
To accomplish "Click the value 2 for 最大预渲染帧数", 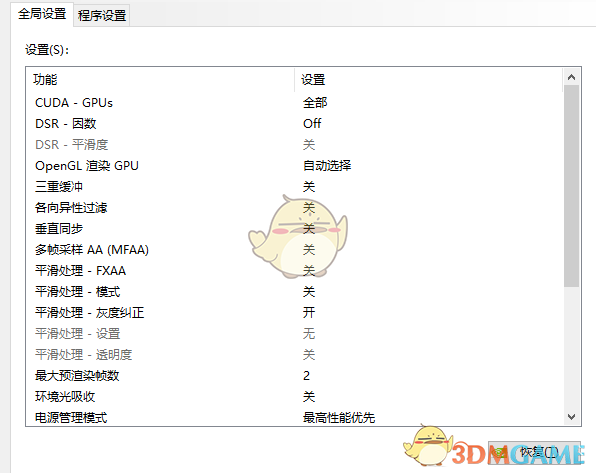I will [306, 376].
